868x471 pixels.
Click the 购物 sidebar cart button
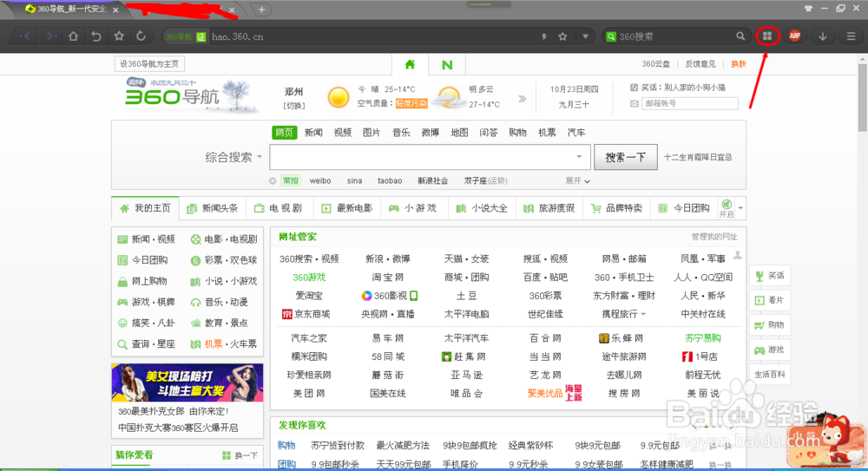point(770,325)
